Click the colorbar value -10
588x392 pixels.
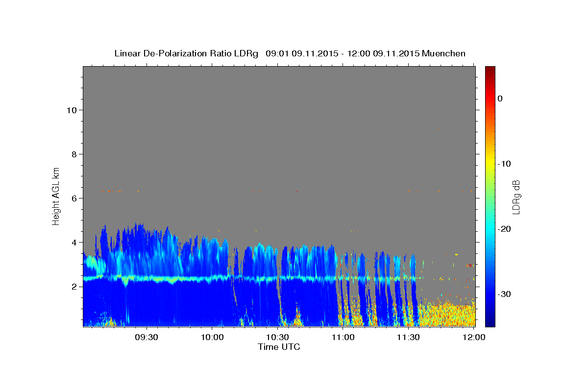point(504,164)
